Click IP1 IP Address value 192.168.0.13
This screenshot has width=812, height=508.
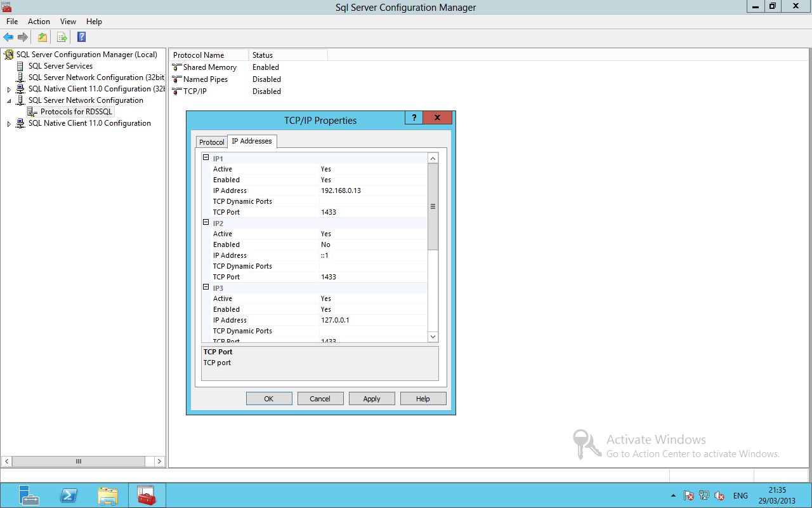(x=341, y=190)
